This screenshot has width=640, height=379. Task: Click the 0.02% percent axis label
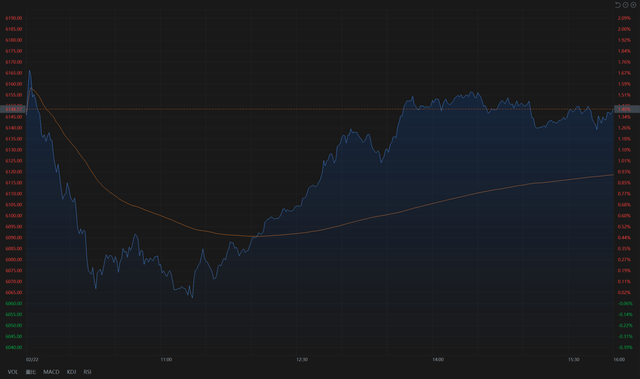click(x=624, y=293)
